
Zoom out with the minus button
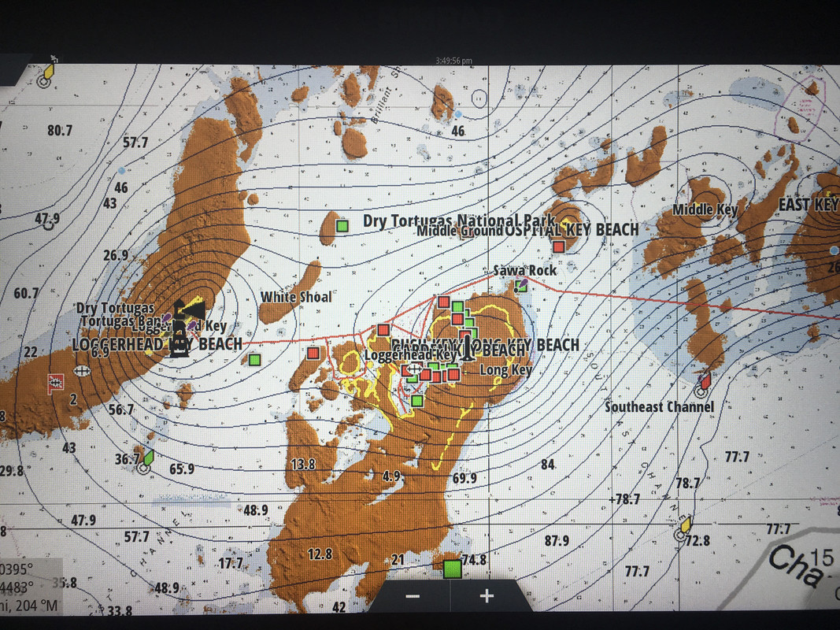(x=413, y=596)
